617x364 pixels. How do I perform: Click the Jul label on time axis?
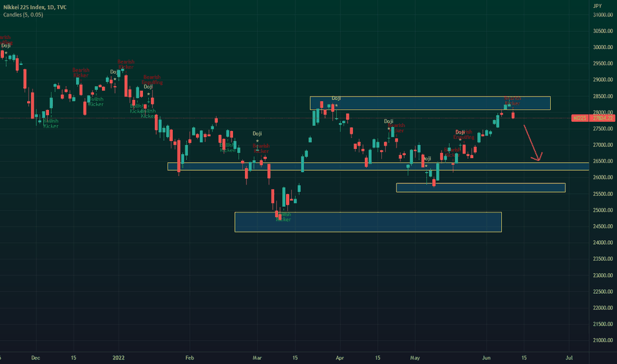point(569,358)
